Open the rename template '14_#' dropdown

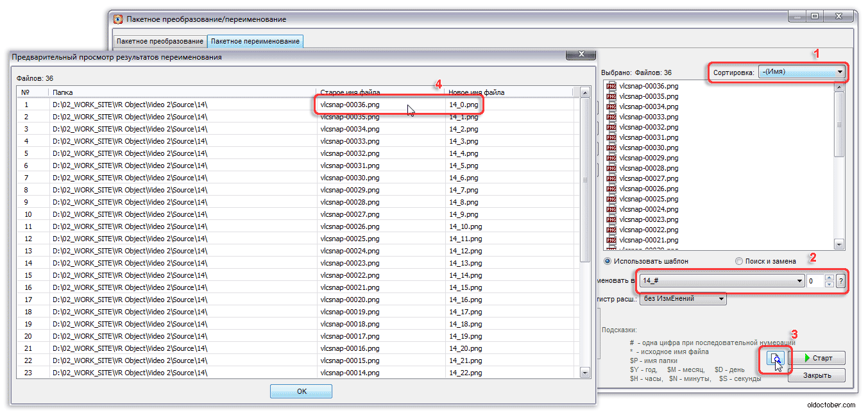[x=722, y=281]
